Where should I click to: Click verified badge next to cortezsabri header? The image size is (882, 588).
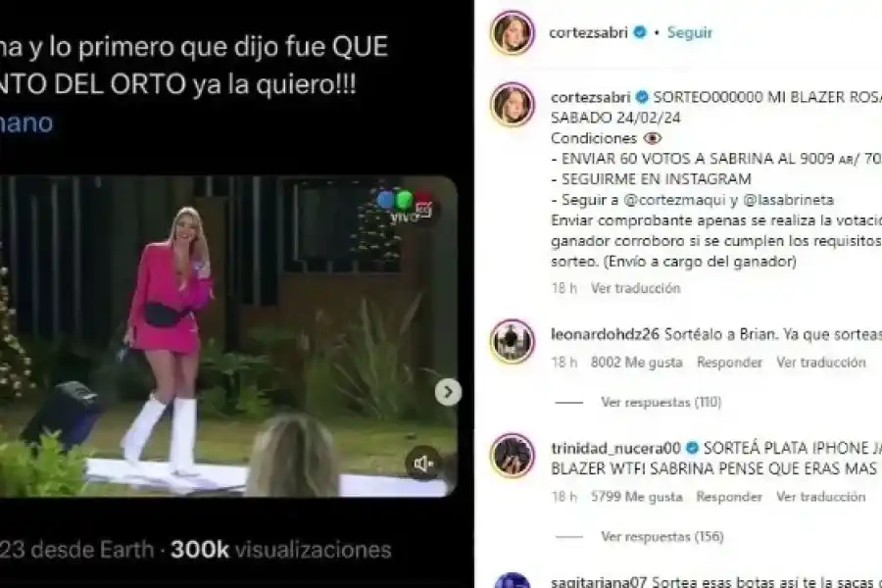(x=640, y=32)
